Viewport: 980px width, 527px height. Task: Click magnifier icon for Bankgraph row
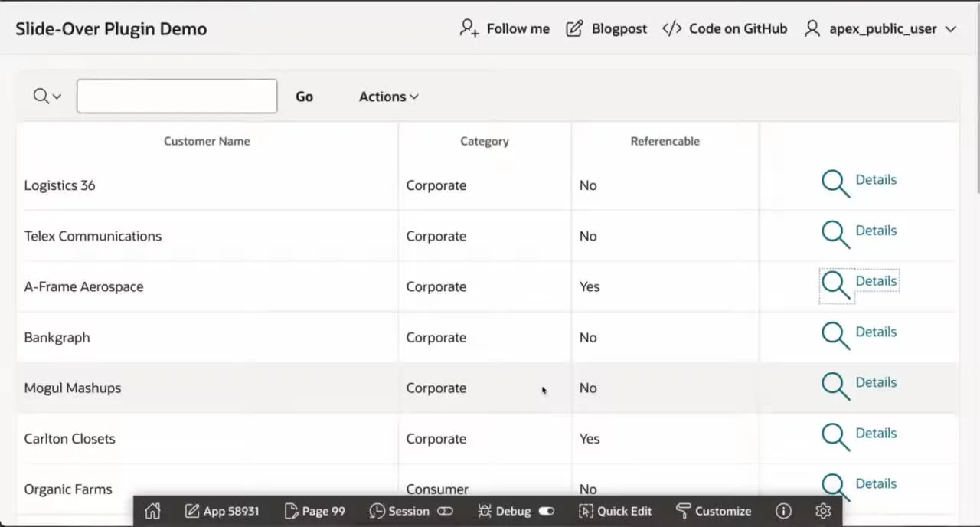835,336
